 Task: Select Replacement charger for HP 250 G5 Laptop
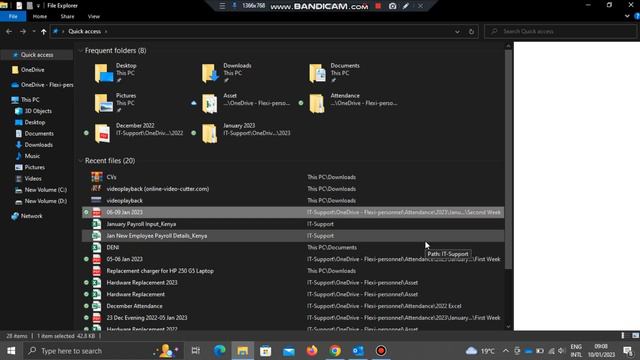pyautogui.click(x=293, y=271)
